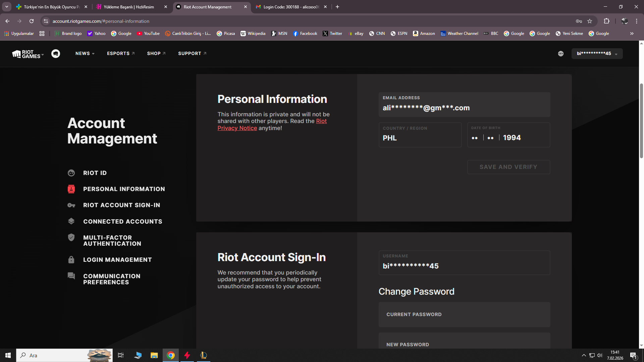This screenshot has height=362, width=644.
Task: Click the SAVE AND VERIFY button
Action: pyautogui.click(x=508, y=167)
